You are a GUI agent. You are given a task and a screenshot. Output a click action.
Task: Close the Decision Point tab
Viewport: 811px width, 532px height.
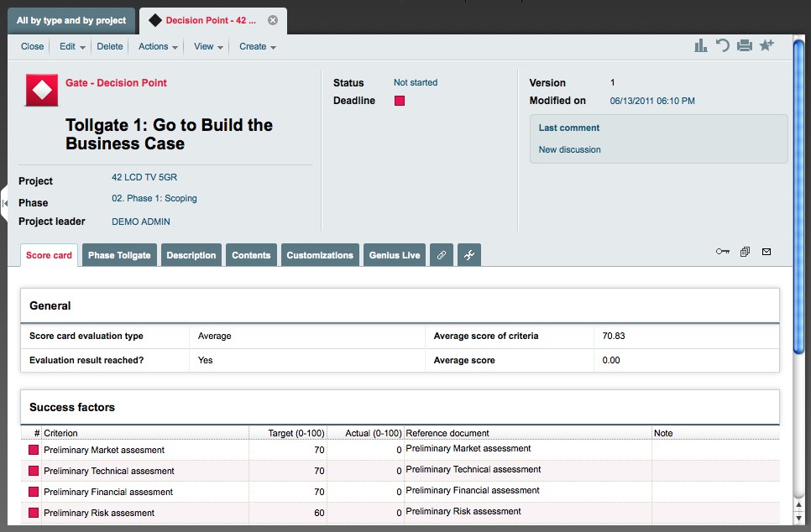coord(273,20)
